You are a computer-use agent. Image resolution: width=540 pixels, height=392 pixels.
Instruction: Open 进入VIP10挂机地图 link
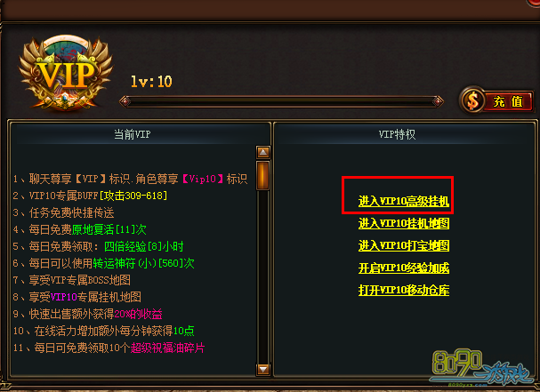tap(404, 223)
